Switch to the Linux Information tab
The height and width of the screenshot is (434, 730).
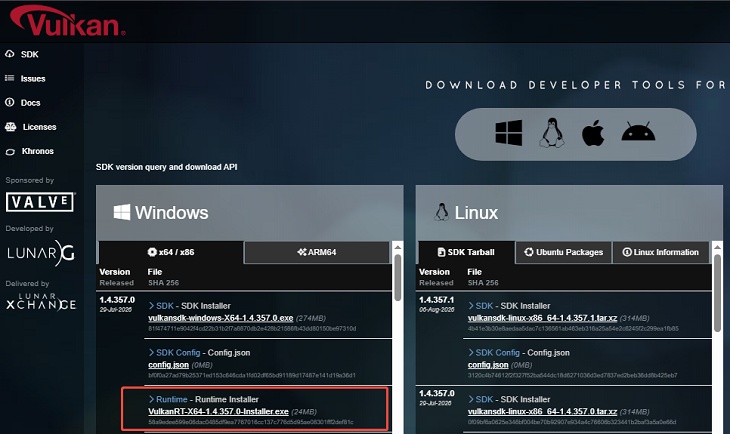tap(661, 252)
